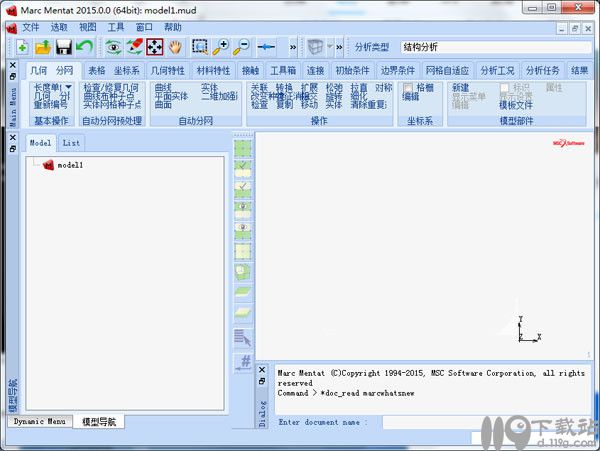600x451 pixels.
Task: Click the 检查/修复几何 button
Action: (x=111, y=88)
